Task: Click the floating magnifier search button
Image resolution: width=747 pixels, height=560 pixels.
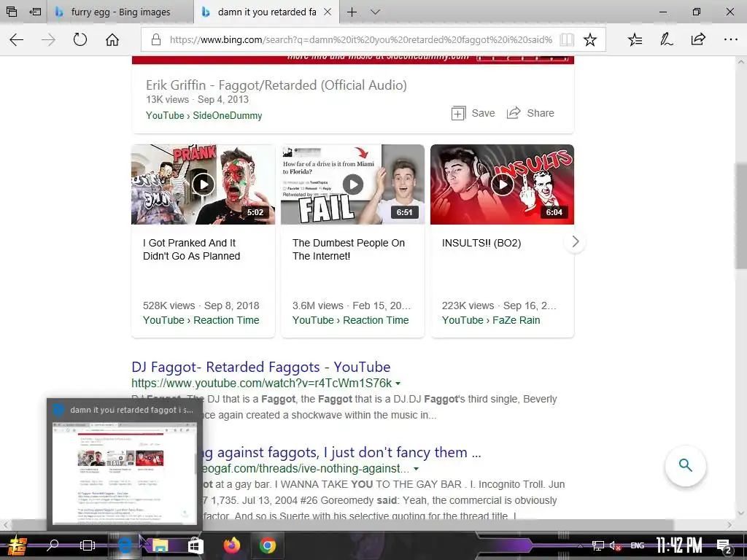Action: (x=685, y=465)
